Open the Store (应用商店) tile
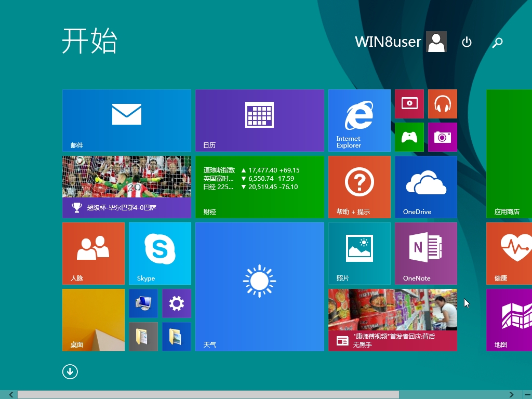This screenshot has width=532, height=399. coord(509,154)
